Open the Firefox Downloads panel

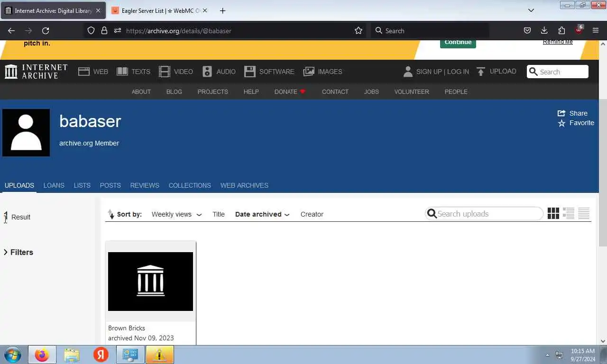pyautogui.click(x=544, y=31)
